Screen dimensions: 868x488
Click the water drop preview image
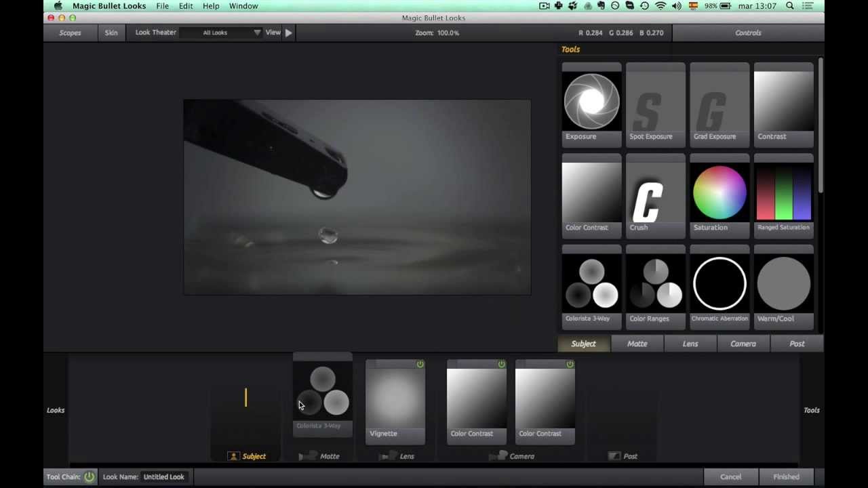click(357, 197)
